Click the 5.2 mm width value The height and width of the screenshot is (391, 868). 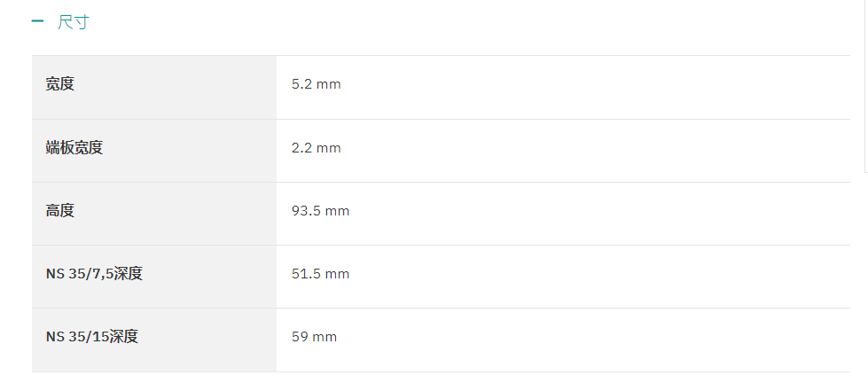(317, 84)
